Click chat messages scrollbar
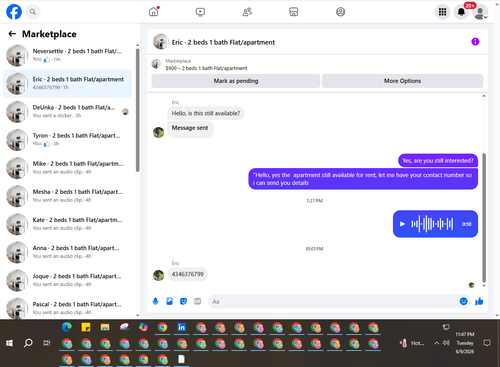This screenshot has width=500, height=367. pyautogui.click(x=484, y=218)
